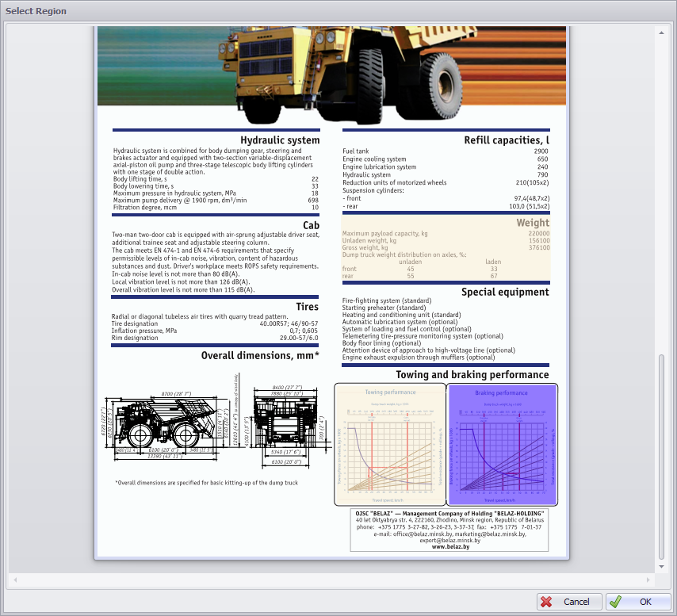Click the Towing performance chart
The width and height of the screenshot is (677, 616).
[390, 444]
